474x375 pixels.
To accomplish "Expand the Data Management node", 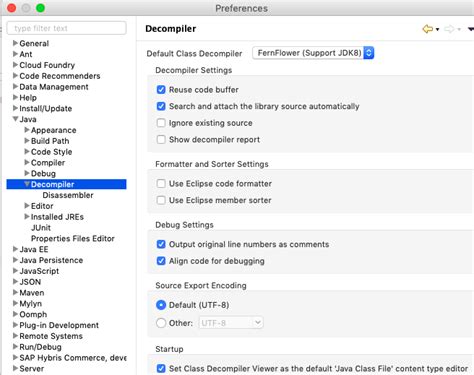I will [x=15, y=86].
